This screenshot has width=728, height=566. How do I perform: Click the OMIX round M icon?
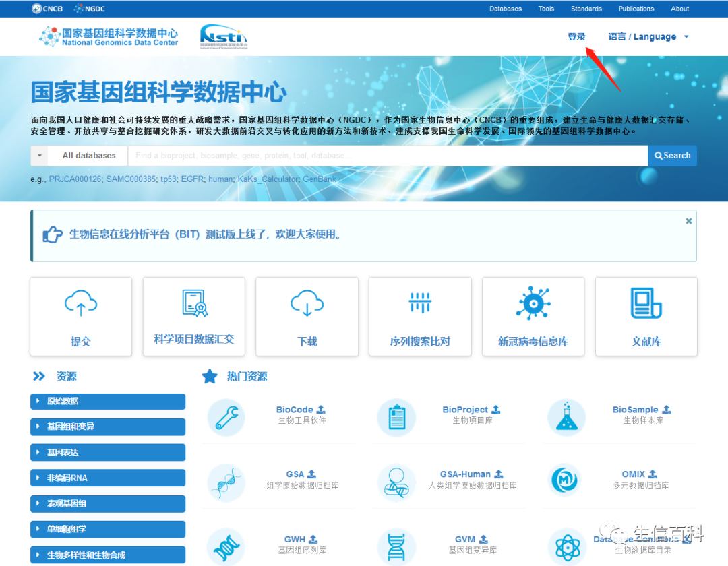[565, 480]
